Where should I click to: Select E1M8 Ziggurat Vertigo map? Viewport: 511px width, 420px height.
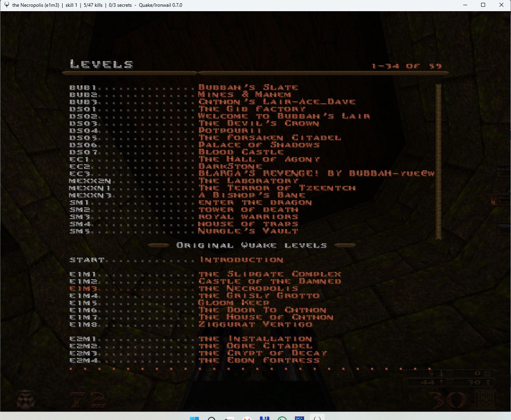(x=191, y=324)
